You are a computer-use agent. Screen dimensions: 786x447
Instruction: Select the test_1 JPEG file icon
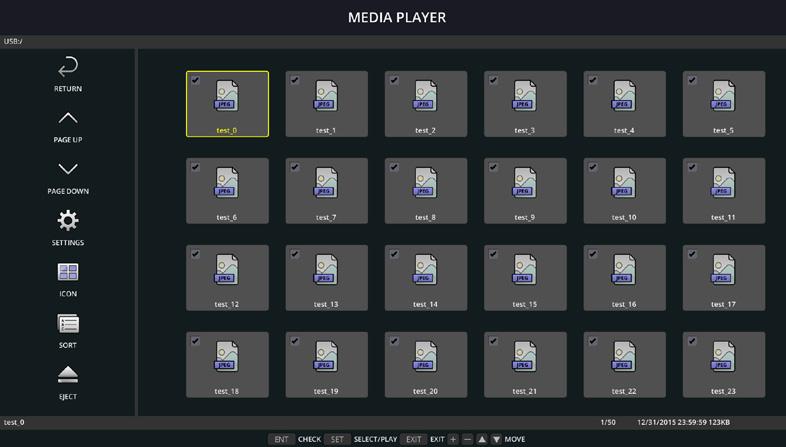[326, 96]
